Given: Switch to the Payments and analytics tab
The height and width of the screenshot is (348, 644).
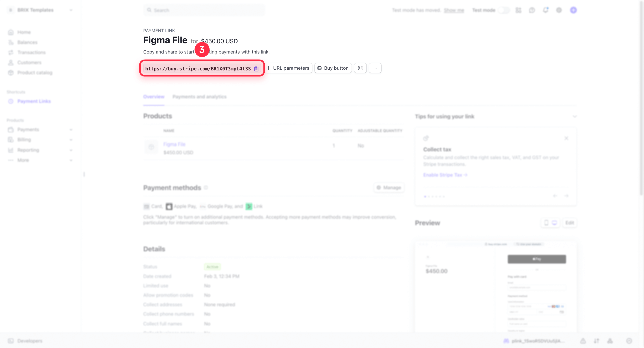Looking at the screenshot, I should (200, 97).
